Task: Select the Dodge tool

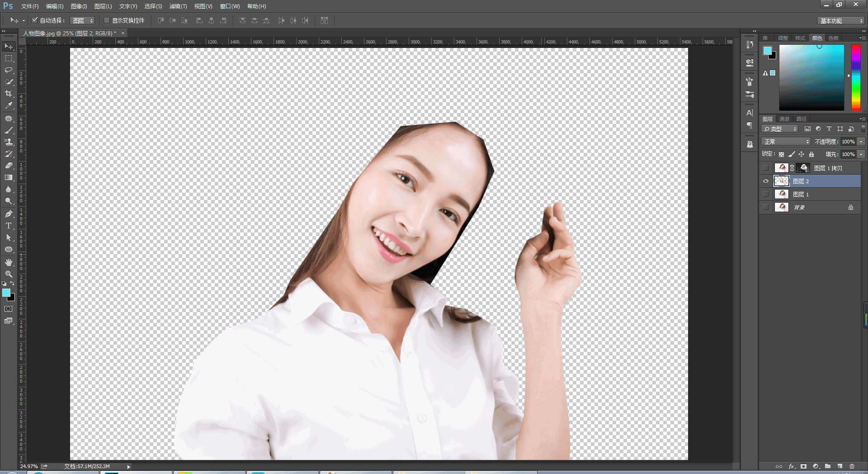Action: tap(9, 201)
